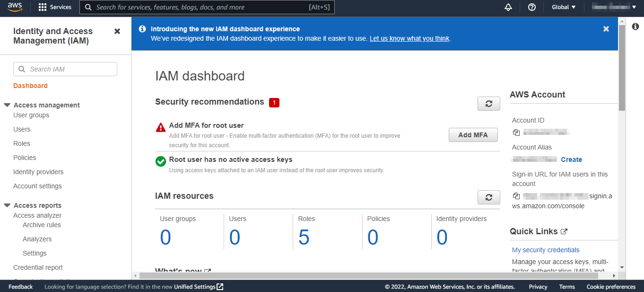Open the account name dropdown

[x=614, y=7]
